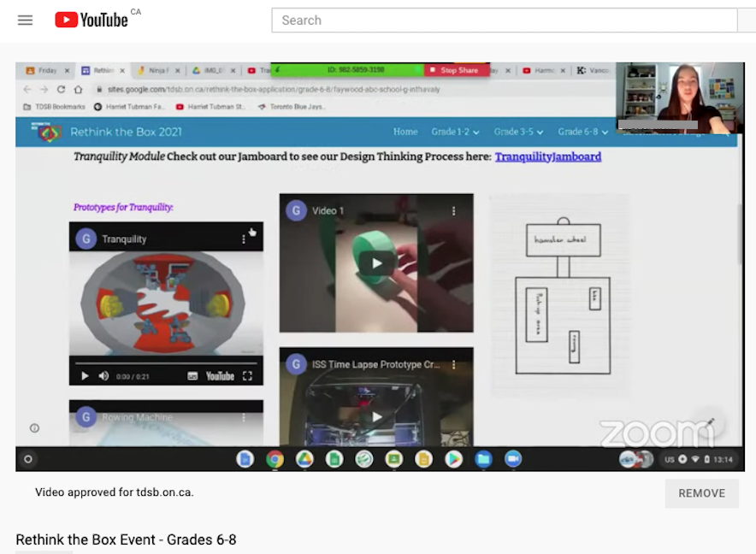The height and width of the screenshot is (554, 756).
Task: Switch to the Ninja browser tab
Action: click(x=154, y=70)
